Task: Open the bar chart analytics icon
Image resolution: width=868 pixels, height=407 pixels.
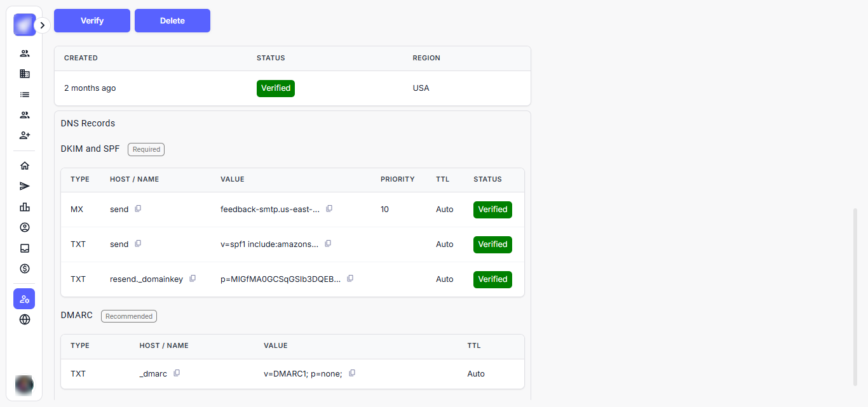Action: pyautogui.click(x=25, y=207)
